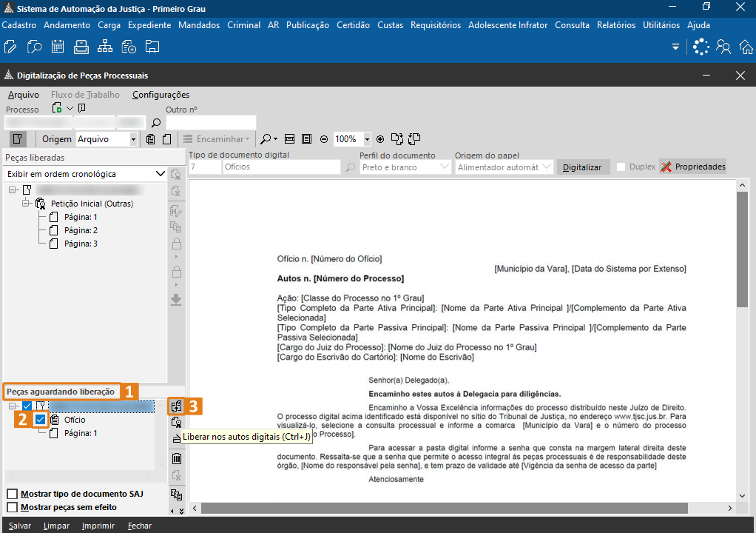Image resolution: width=756 pixels, height=533 pixels.
Task: Click the document horizontal scrollbar thumb
Action: coord(445,508)
